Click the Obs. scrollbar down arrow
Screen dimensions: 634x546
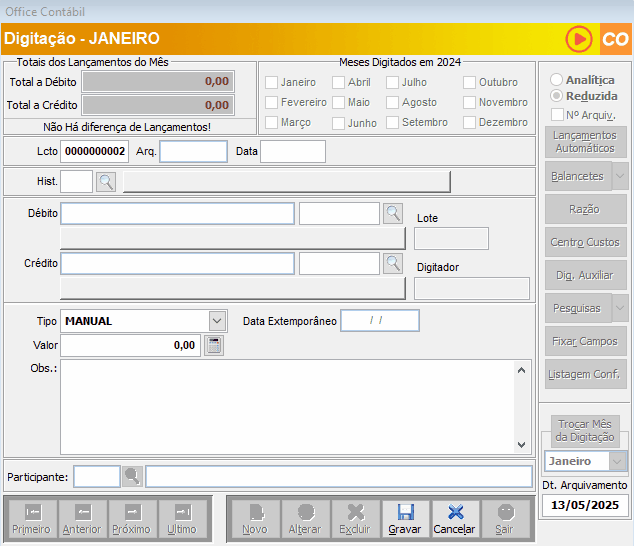point(523,445)
